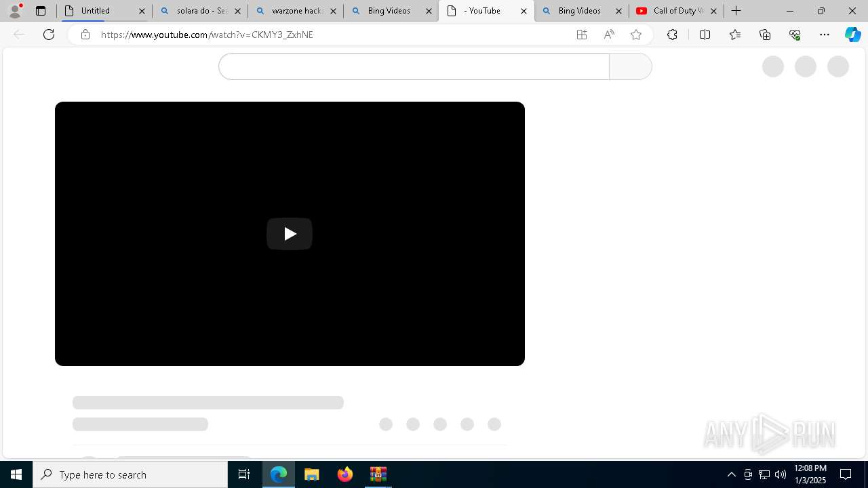This screenshot has width=868, height=488.
Task: Click the taskbar search box
Action: 130,474
